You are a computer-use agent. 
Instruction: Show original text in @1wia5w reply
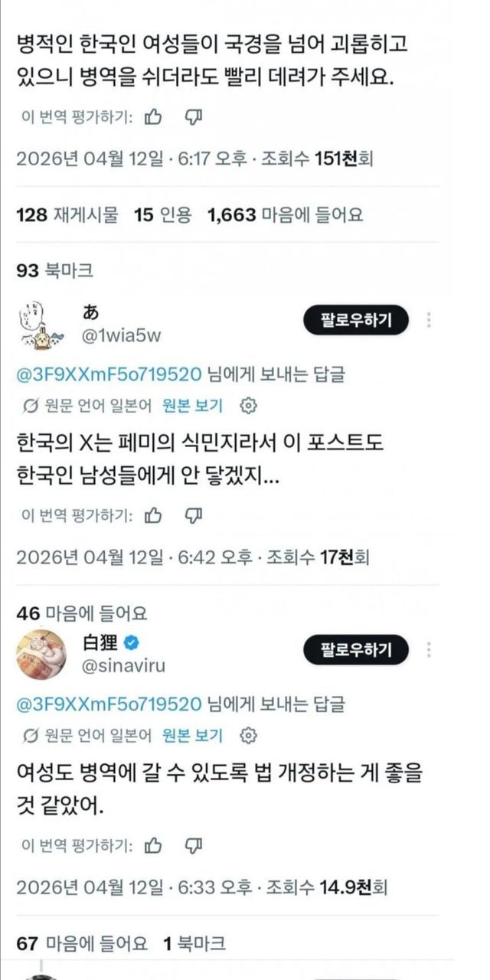192,405
